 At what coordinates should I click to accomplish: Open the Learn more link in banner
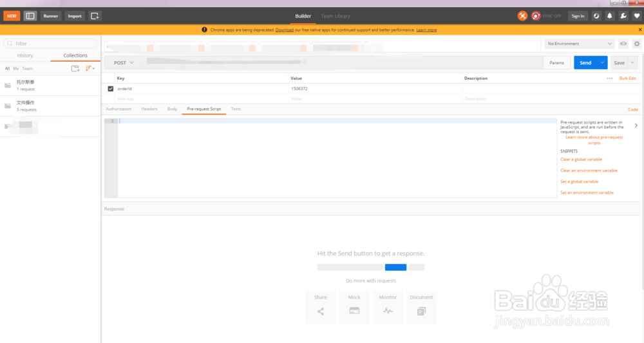[426, 30]
